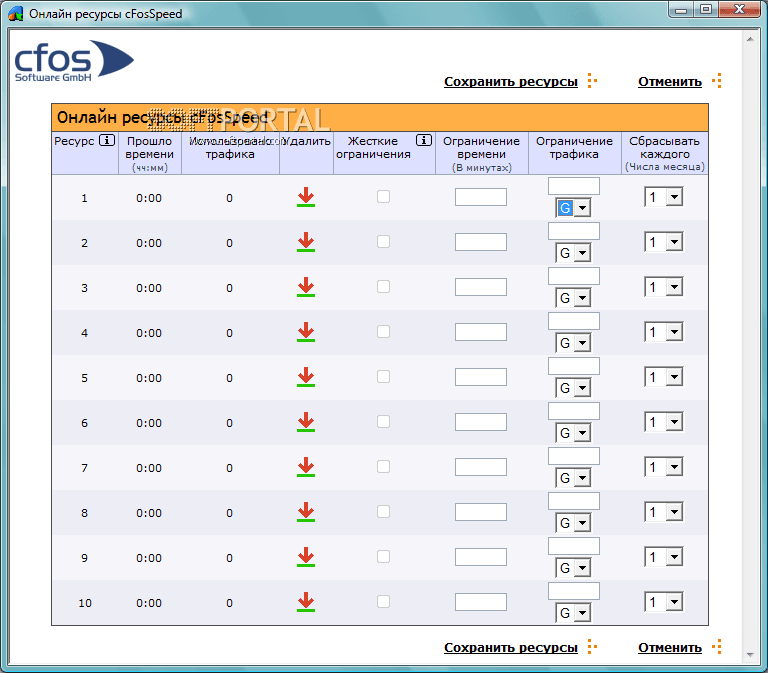Screen dimensions: 768x673
Task: Open traffic unit G dropdown for resource 5
Action: point(573,388)
